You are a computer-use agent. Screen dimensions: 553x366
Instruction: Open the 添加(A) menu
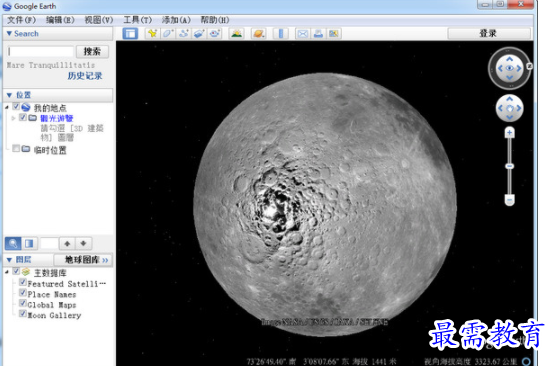tap(176, 20)
